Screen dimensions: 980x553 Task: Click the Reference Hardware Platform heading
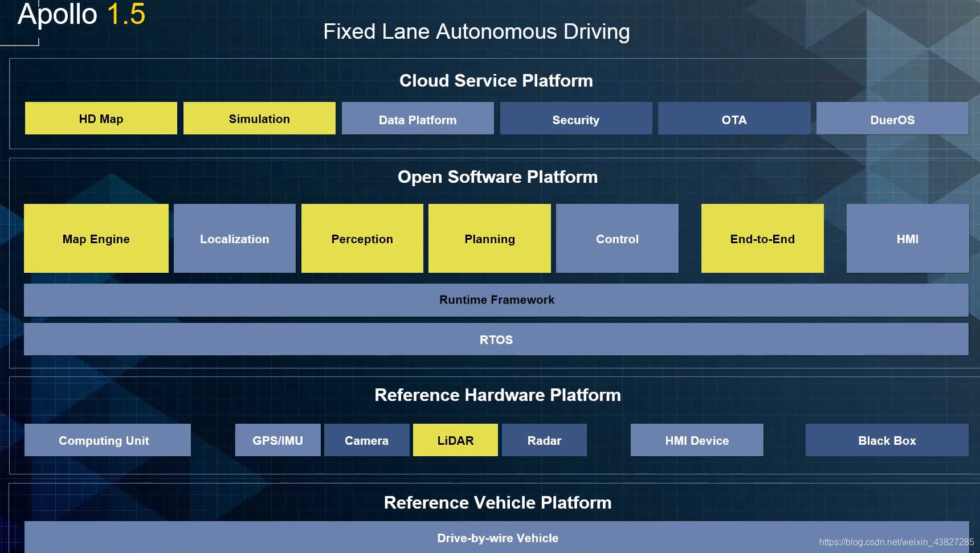coord(497,395)
